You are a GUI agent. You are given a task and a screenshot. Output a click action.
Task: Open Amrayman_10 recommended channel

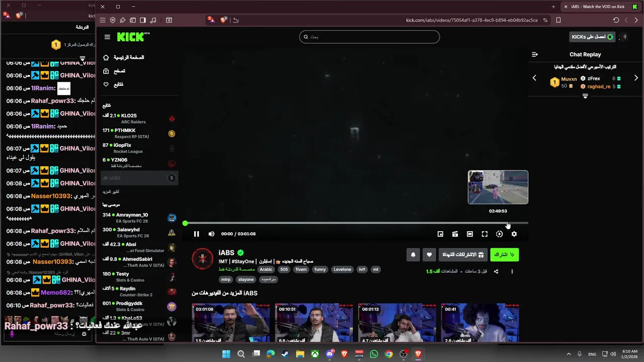(x=139, y=218)
